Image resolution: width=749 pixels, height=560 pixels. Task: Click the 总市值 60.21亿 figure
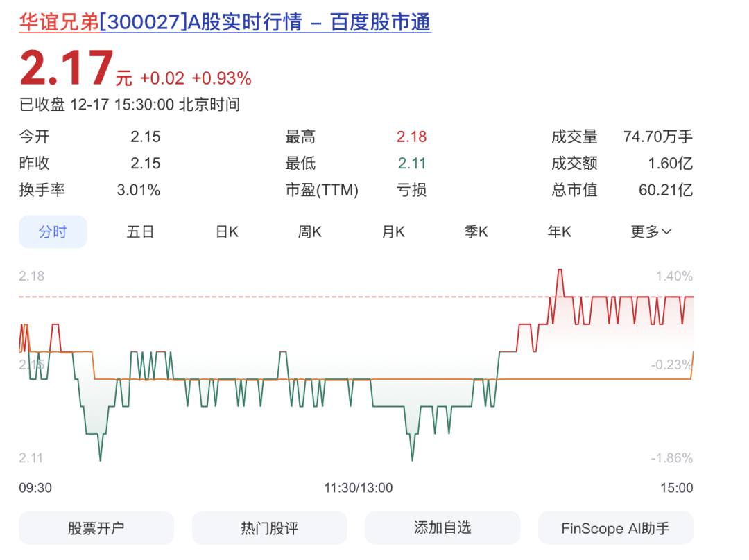[666, 190]
